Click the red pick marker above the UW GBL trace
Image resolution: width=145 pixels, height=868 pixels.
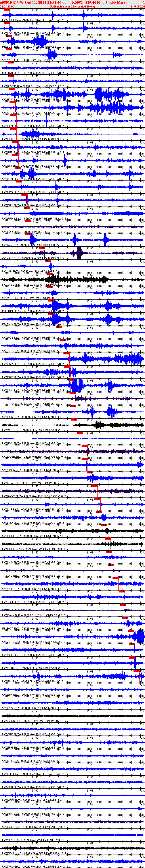[7, 10]
